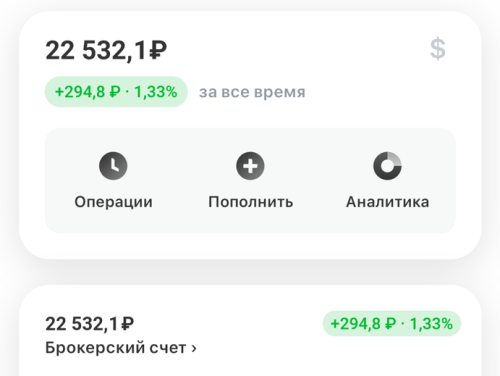Tap the green +294,8 ₽ · 1,33% badge at top

coord(116,92)
